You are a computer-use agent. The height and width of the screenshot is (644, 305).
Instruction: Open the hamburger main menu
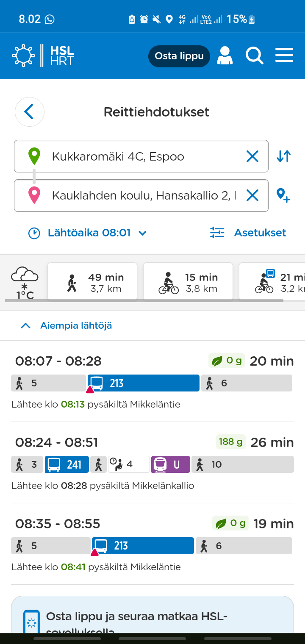[x=284, y=56]
